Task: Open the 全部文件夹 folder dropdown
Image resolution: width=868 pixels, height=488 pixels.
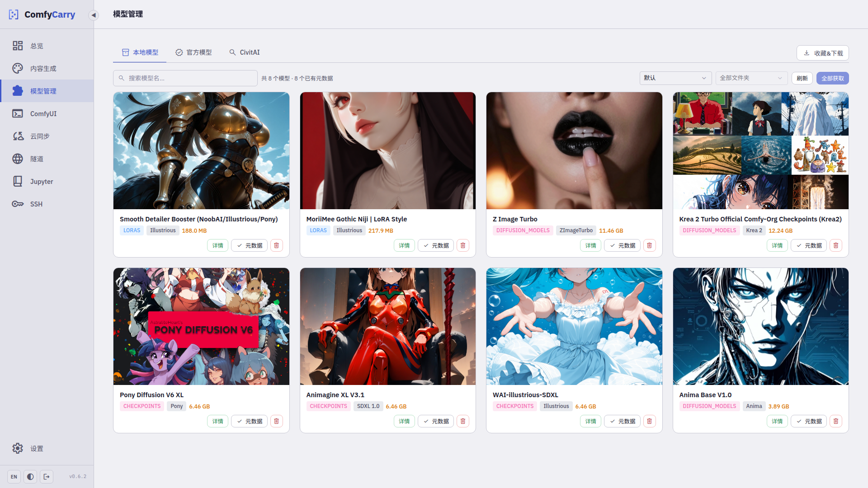Action: coord(751,78)
